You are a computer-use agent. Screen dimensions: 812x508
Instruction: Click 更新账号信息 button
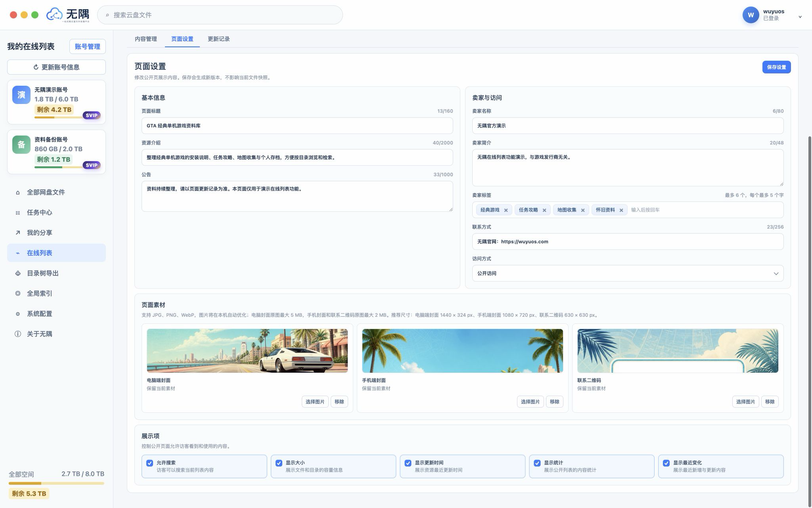coord(56,67)
